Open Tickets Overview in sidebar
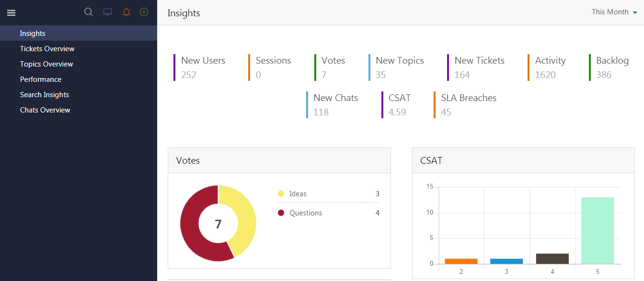 click(47, 49)
